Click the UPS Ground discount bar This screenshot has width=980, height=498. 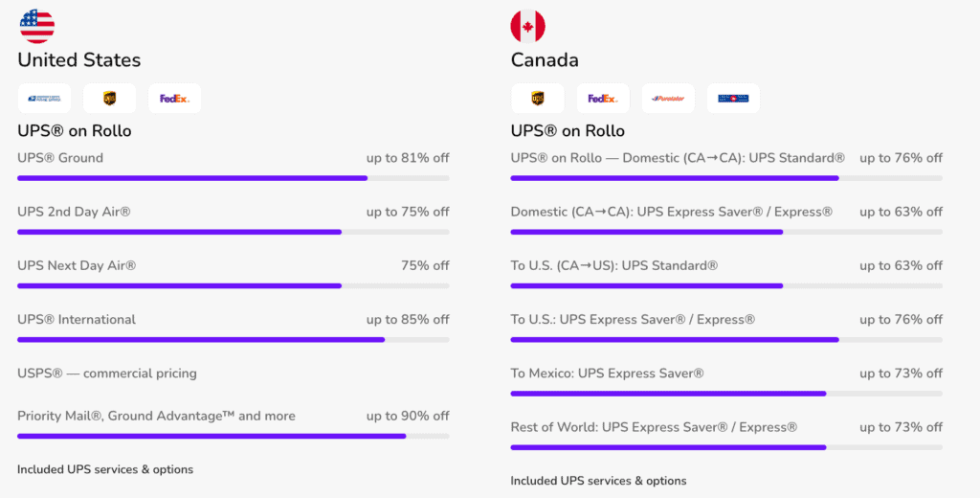(x=233, y=178)
